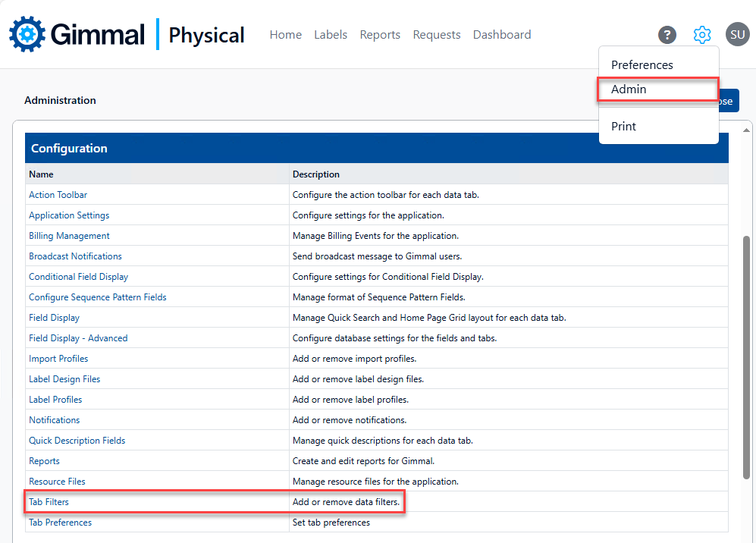This screenshot has width=756, height=543.
Task: Click 'Configure settings for the application.' text
Action: coord(369,215)
